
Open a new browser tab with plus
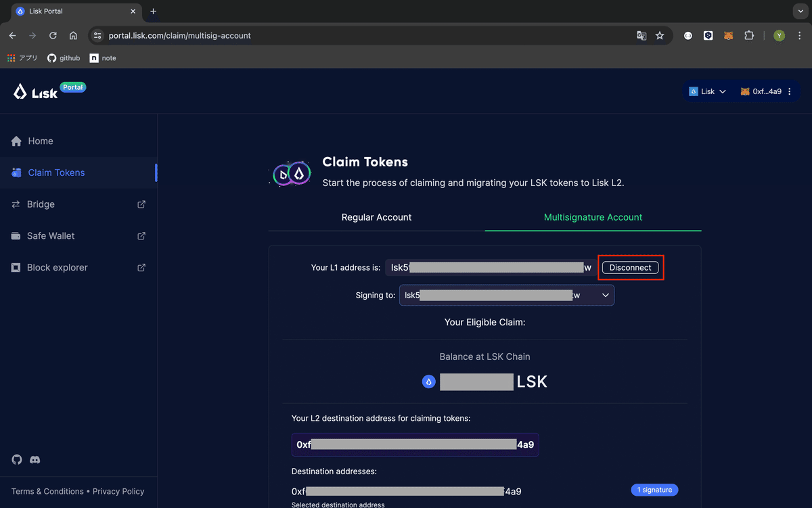click(x=153, y=11)
